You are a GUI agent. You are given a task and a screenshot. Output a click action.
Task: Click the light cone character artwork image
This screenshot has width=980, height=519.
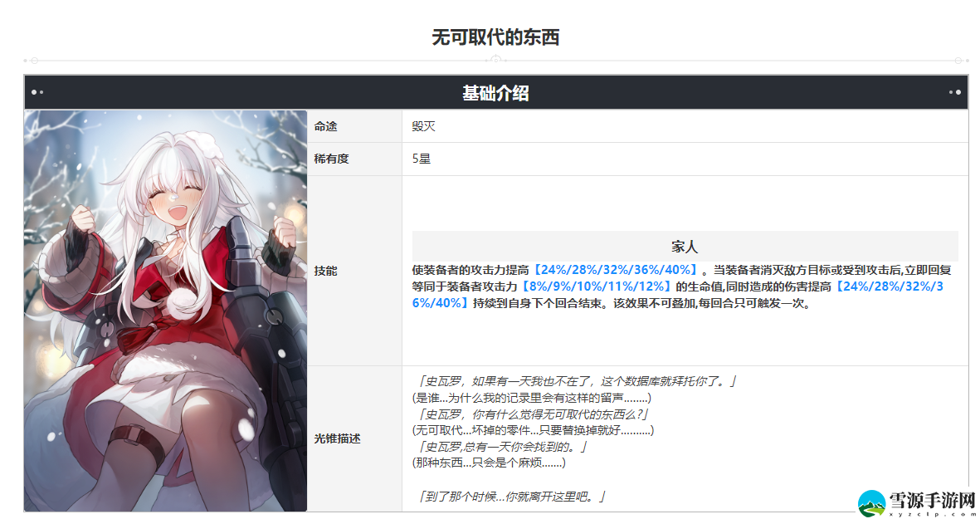tap(166, 311)
